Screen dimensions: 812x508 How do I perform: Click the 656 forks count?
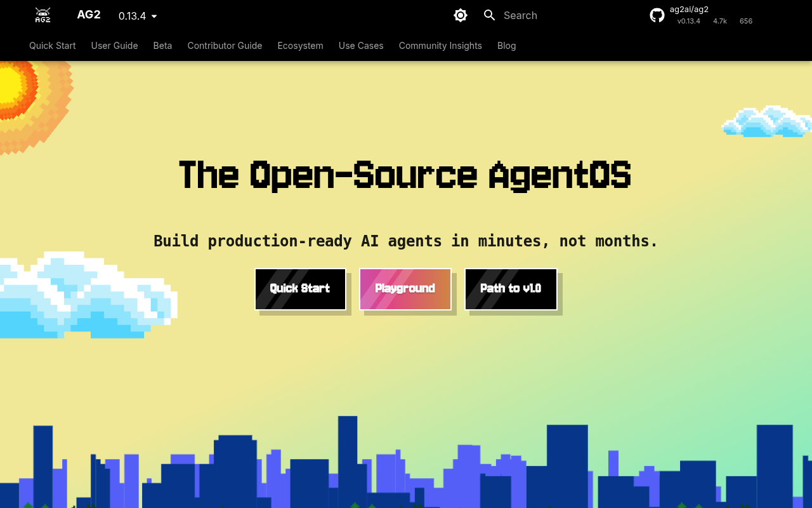tap(746, 21)
